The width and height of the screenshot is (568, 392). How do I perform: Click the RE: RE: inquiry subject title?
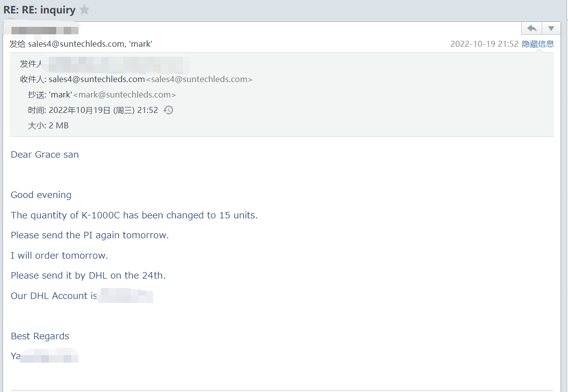[x=40, y=9]
